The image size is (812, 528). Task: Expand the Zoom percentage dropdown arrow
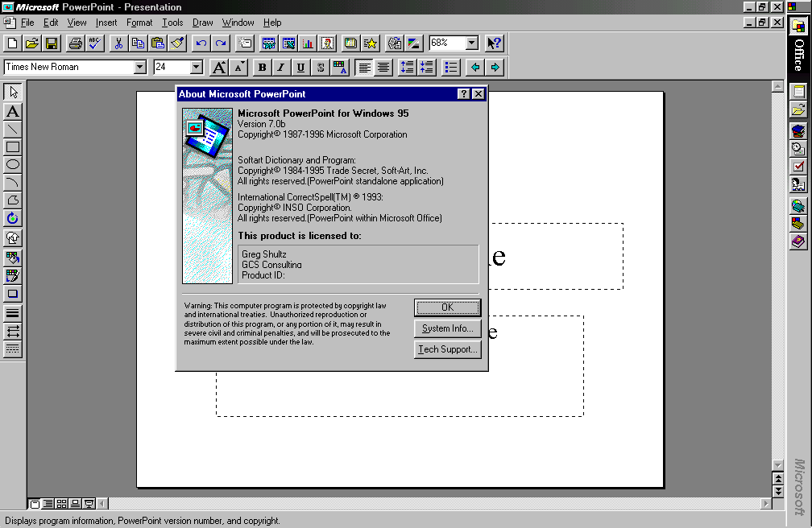(472, 43)
